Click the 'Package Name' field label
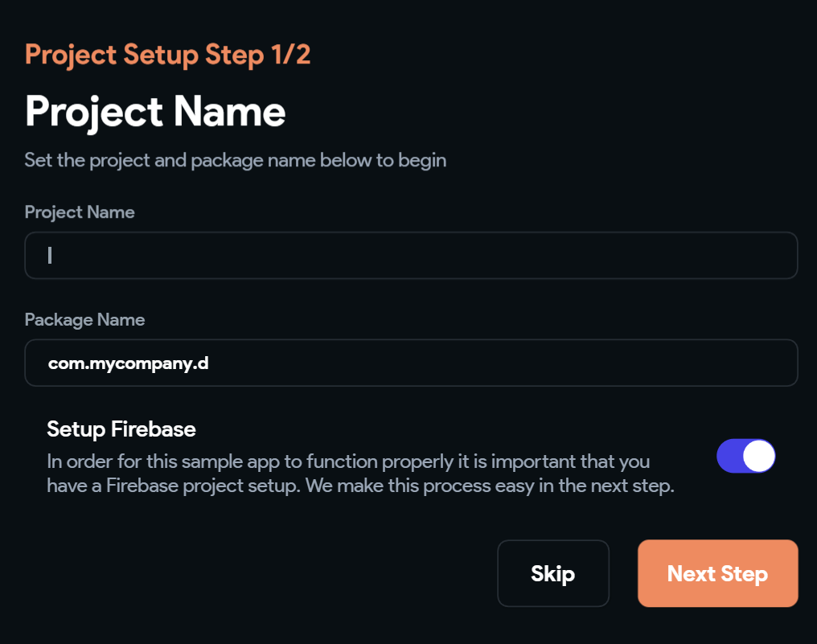 tap(84, 320)
